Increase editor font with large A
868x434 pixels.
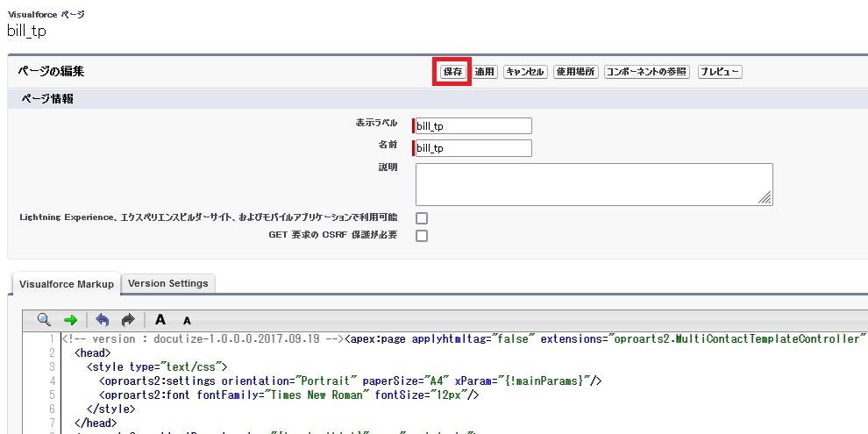(160, 319)
